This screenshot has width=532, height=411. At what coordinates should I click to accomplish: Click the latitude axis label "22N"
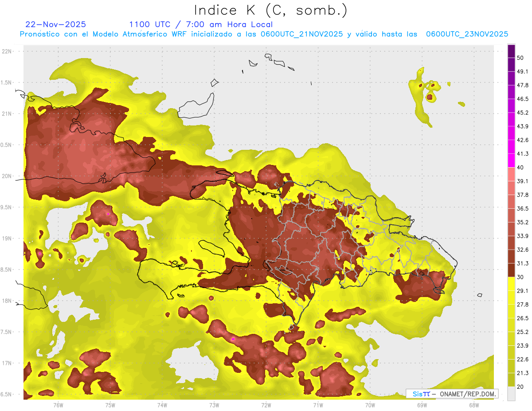point(7,51)
